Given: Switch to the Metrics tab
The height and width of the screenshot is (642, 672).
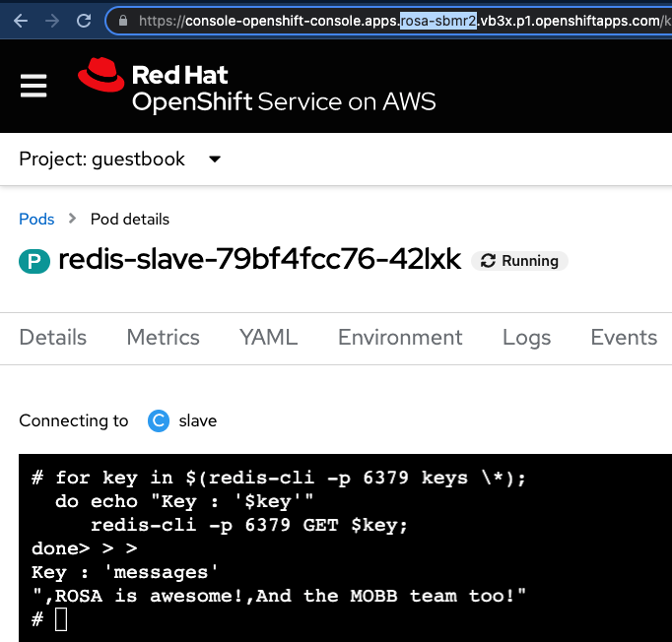Looking at the screenshot, I should (x=163, y=338).
